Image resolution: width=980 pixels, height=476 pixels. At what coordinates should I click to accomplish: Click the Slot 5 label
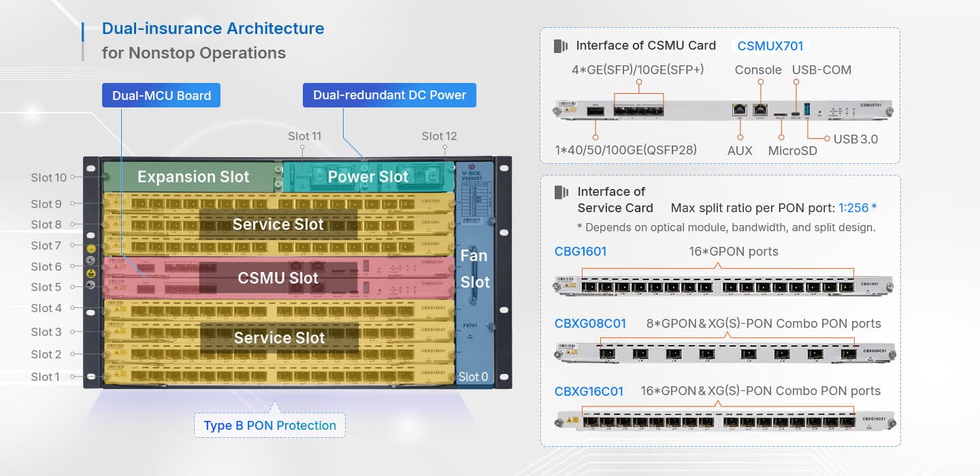pos(46,287)
